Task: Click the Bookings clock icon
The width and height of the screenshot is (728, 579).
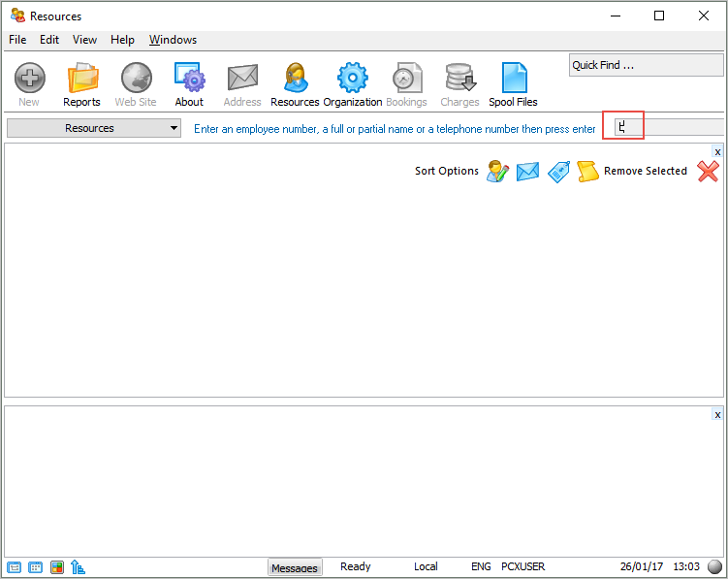Action: coord(407,78)
